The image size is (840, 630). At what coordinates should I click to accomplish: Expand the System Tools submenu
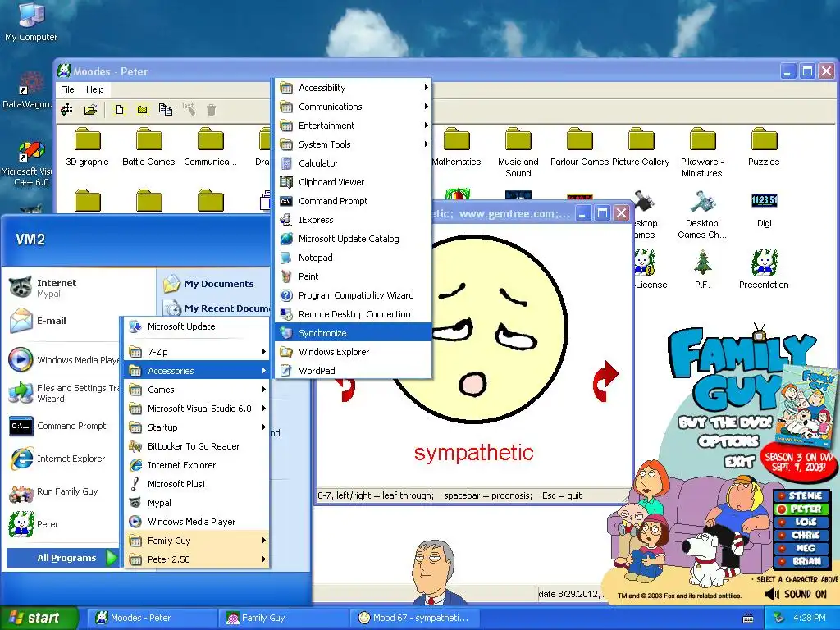(354, 144)
